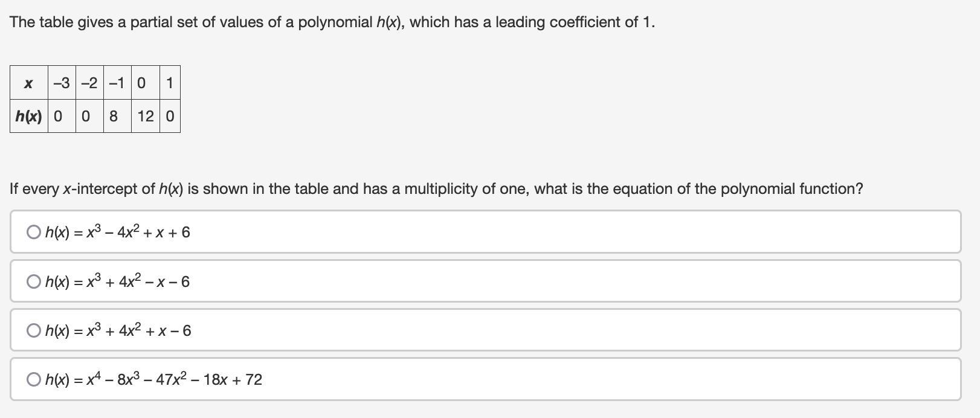Select the radio button for x³ − 4x² + x + 6

click(x=34, y=232)
